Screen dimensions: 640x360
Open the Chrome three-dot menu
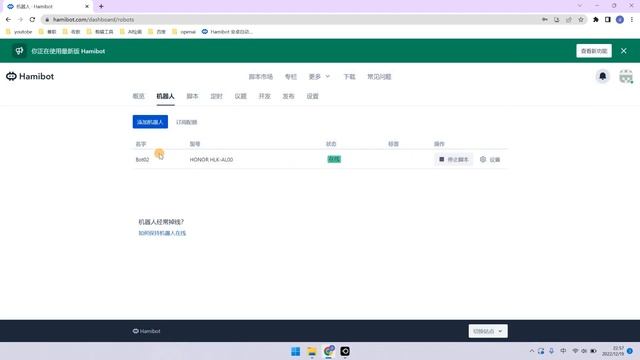tap(632, 20)
